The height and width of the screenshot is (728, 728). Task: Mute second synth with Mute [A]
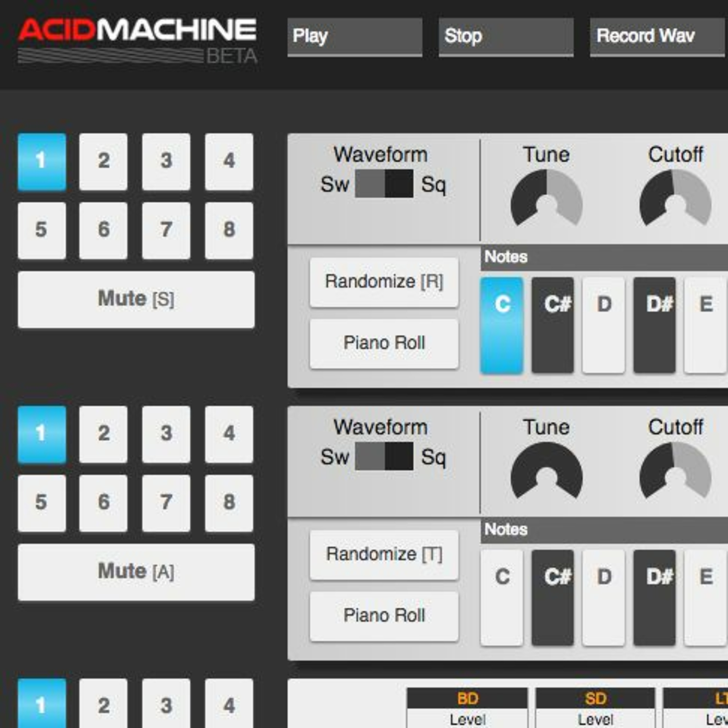point(136,572)
